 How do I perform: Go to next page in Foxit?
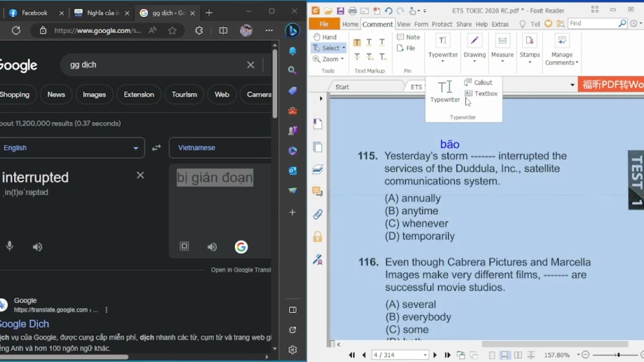tap(435, 355)
